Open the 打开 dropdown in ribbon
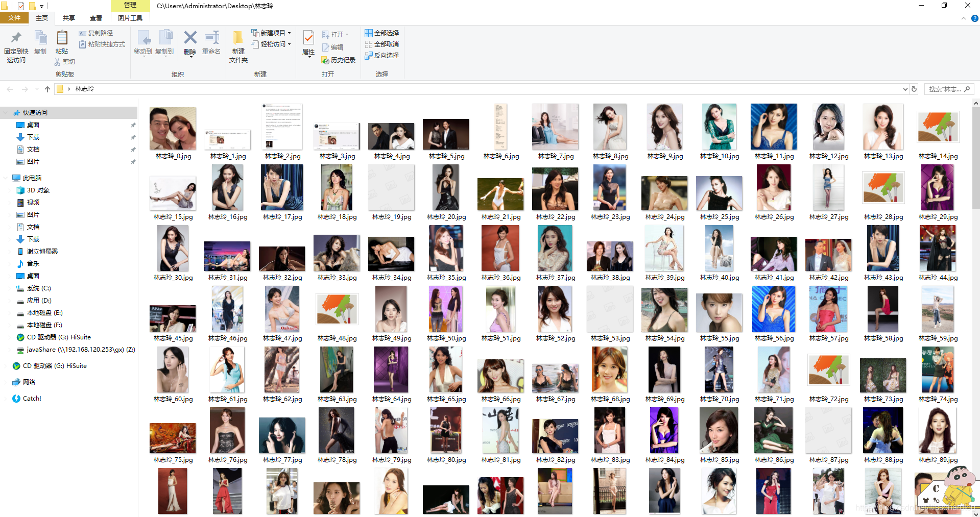Screen dimensions: 980x517 coord(336,34)
